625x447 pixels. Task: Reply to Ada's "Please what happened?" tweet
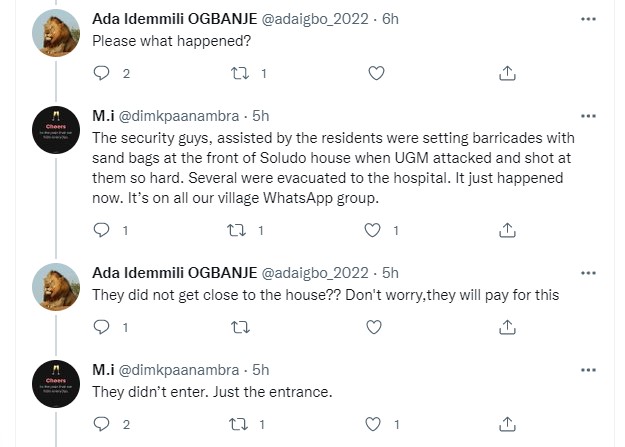click(x=100, y=73)
